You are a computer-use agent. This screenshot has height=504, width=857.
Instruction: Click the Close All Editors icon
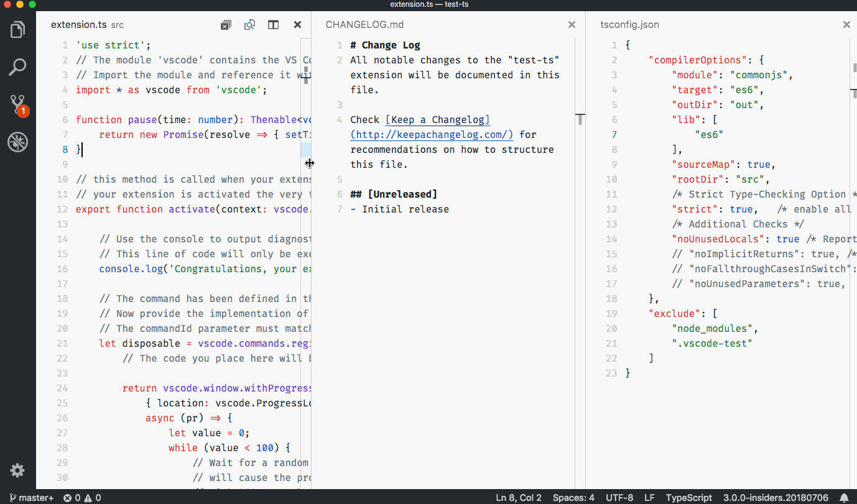click(x=225, y=24)
